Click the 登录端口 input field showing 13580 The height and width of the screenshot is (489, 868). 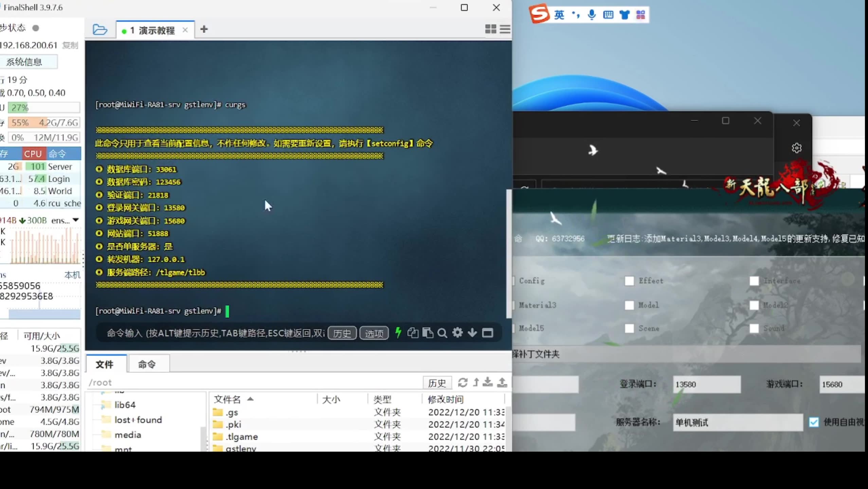pos(706,384)
